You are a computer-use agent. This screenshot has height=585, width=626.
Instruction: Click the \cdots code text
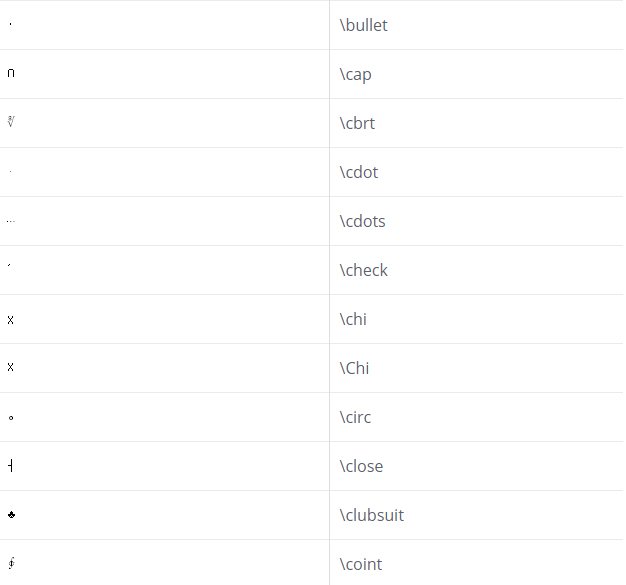pyautogui.click(x=362, y=221)
